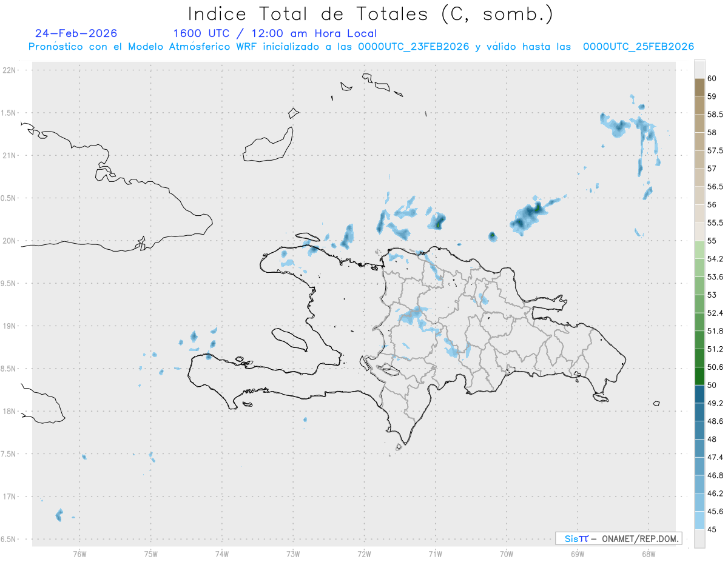
Task: Click the '49.2' value on the color scale
Action: coord(715,403)
